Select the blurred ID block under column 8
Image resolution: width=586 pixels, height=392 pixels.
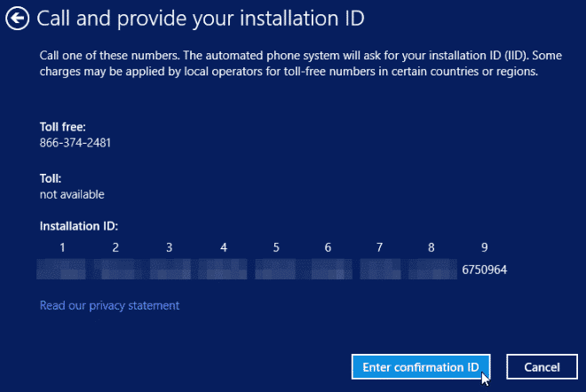pyautogui.click(x=432, y=269)
